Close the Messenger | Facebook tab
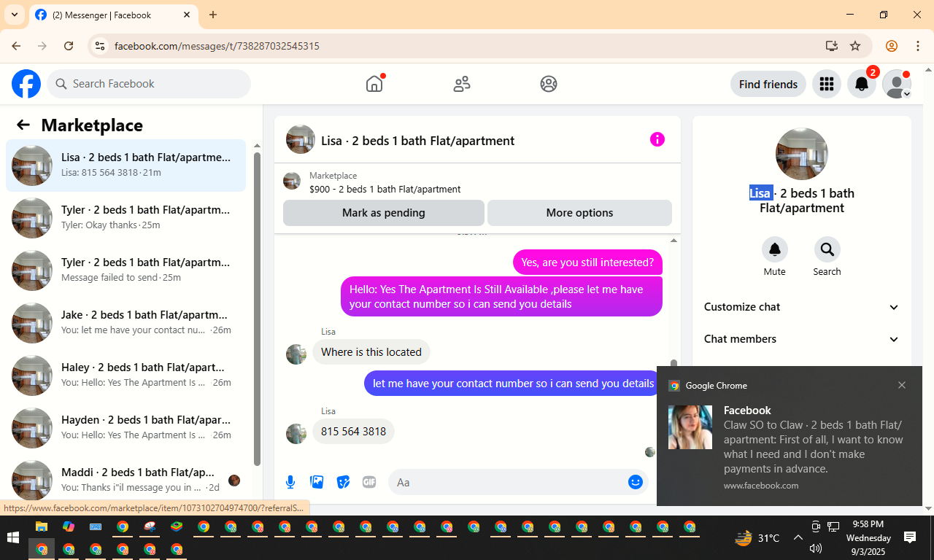Image resolution: width=934 pixels, height=560 pixels. click(x=188, y=15)
